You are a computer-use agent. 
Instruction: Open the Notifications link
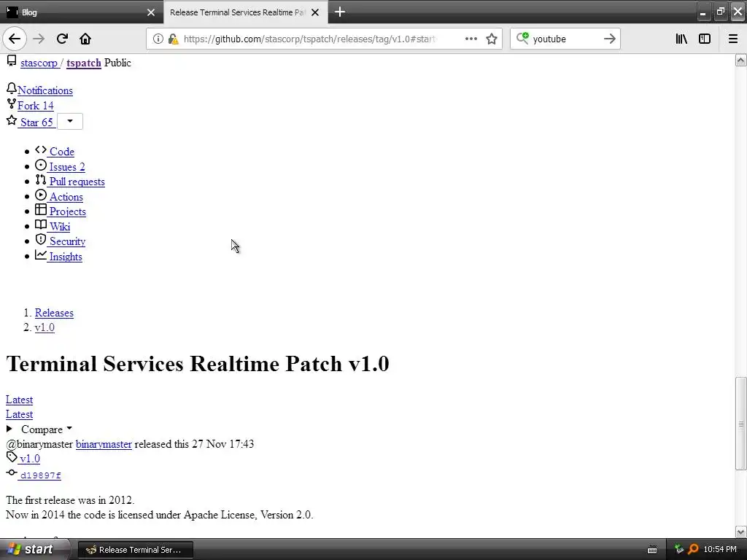(x=45, y=90)
